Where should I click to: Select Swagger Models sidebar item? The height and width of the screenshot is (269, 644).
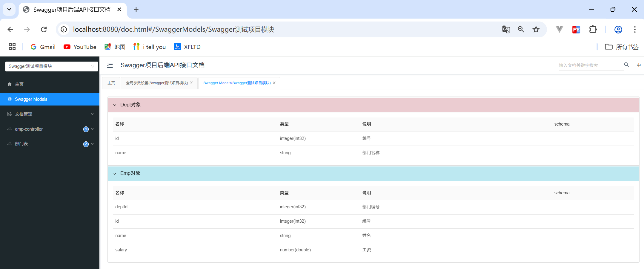point(50,99)
